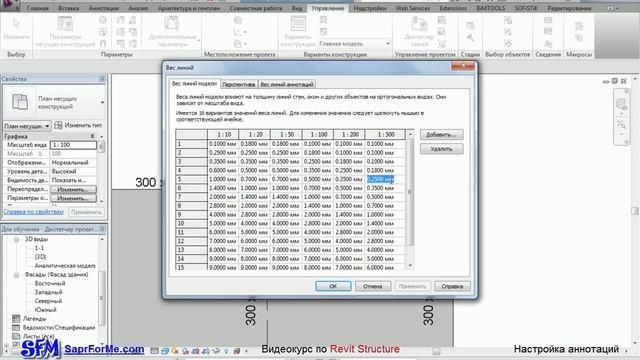
Task: Click Легенды icon in project browser
Action: click(x=16, y=318)
